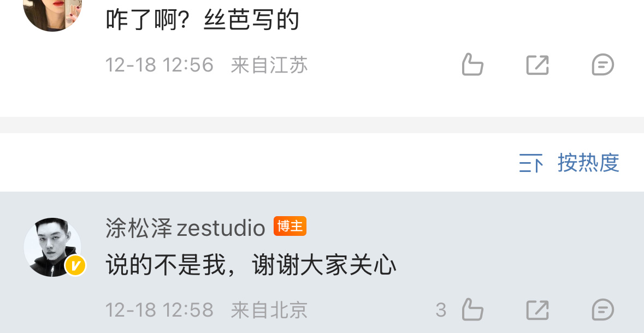Image resolution: width=644 pixels, height=333 pixels.
Task: Tap the orange 博主 badge
Action: tap(290, 226)
